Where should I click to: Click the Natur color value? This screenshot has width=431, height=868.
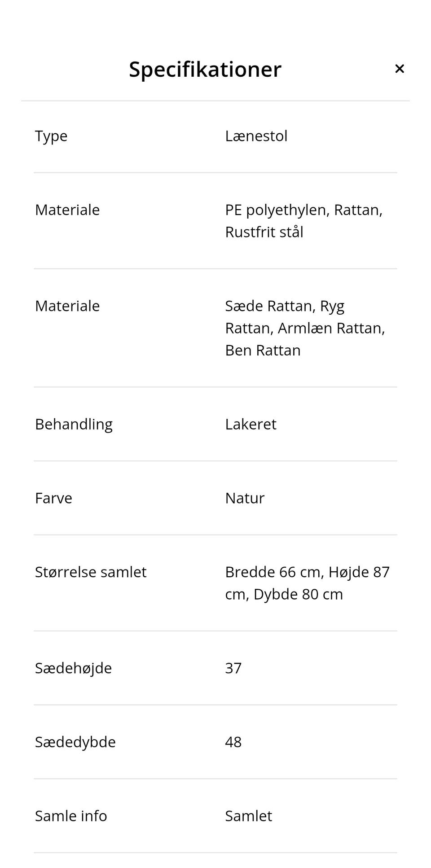tap(244, 498)
